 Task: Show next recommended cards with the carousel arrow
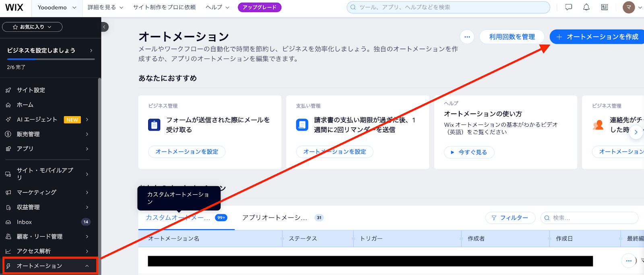636,132
